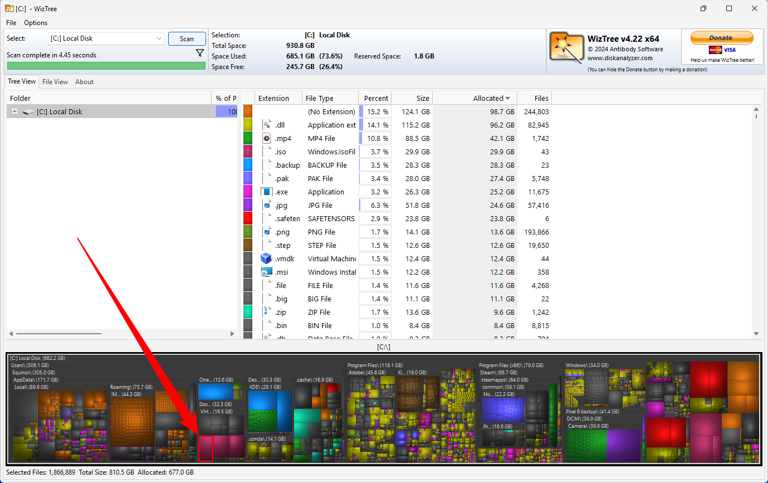Screen dimensions: 768x483
Task: Click the .cache treemap block
Action: 318,421
